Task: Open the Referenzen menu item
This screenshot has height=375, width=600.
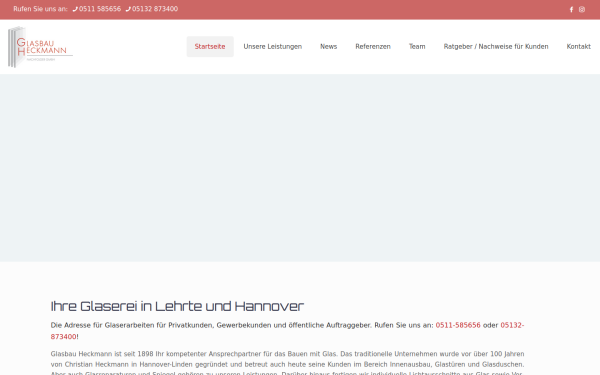Action: [373, 47]
